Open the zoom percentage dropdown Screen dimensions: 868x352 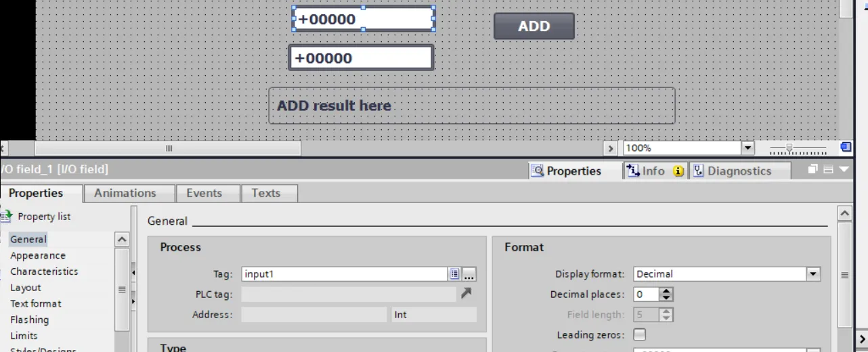747,148
